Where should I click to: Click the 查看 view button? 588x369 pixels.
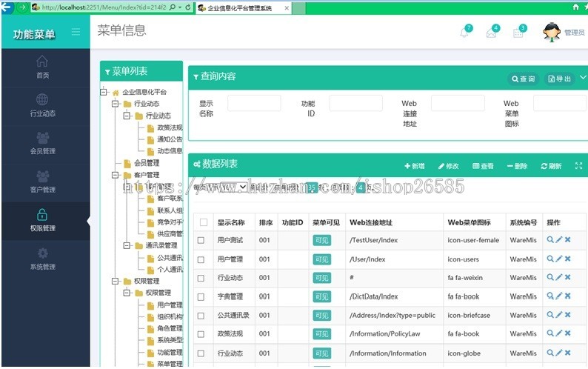[483, 166]
